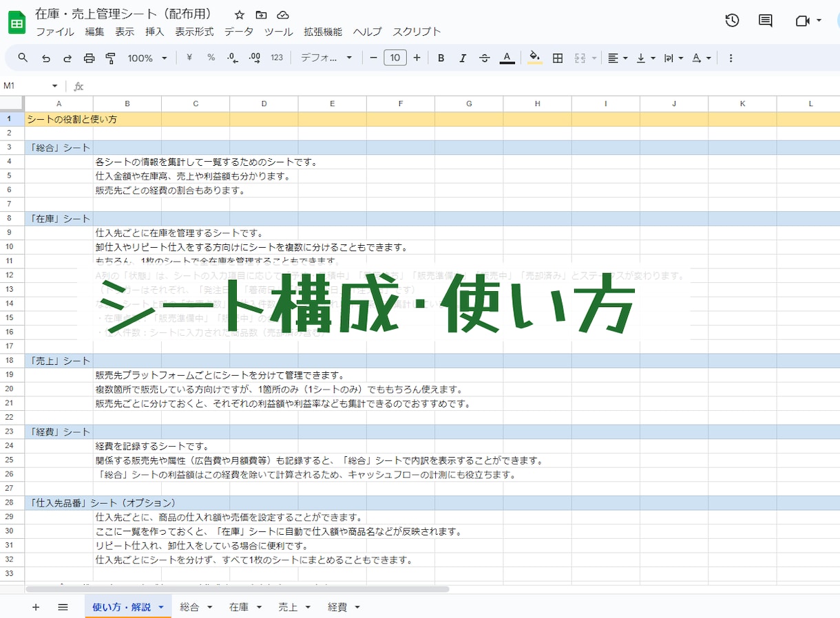
Task: Undo the last action
Action: [45, 58]
